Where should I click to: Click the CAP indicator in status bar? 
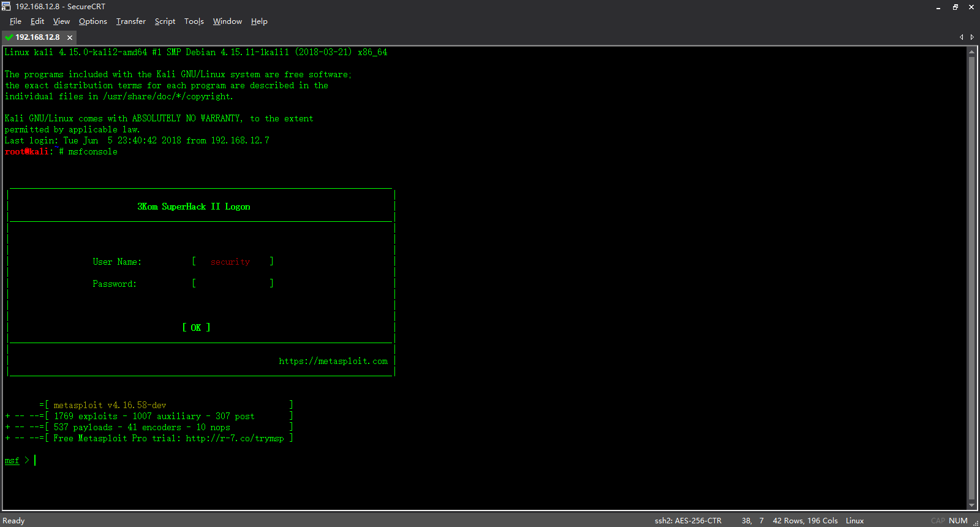(x=938, y=521)
